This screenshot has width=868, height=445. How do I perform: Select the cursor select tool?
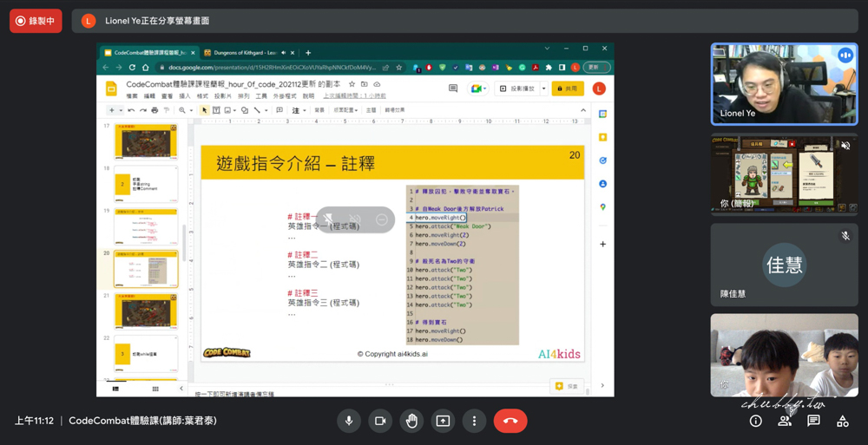(204, 110)
